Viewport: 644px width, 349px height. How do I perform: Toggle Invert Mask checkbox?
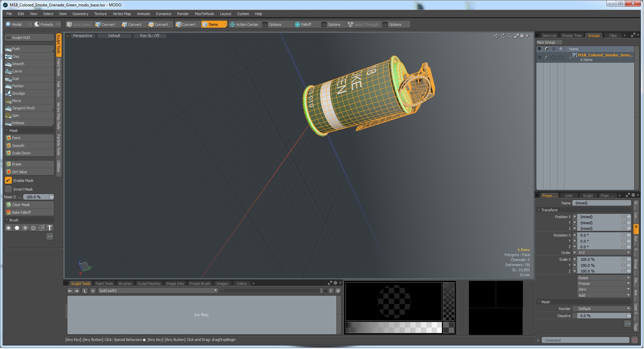[x=8, y=189]
